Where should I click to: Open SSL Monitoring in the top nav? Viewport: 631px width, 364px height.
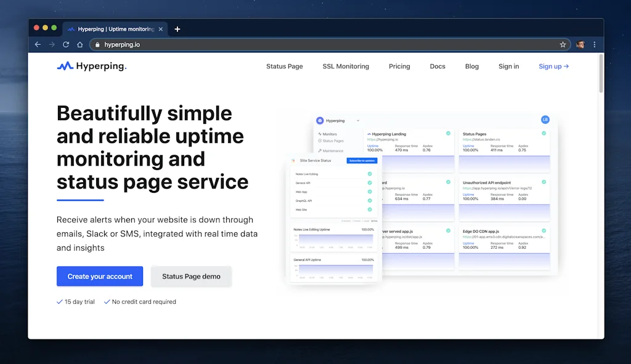click(346, 67)
